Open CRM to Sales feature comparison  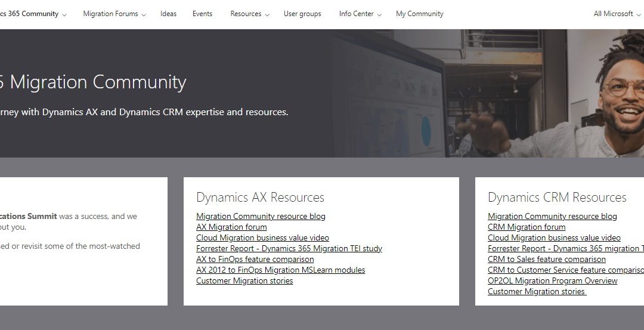tap(547, 259)
